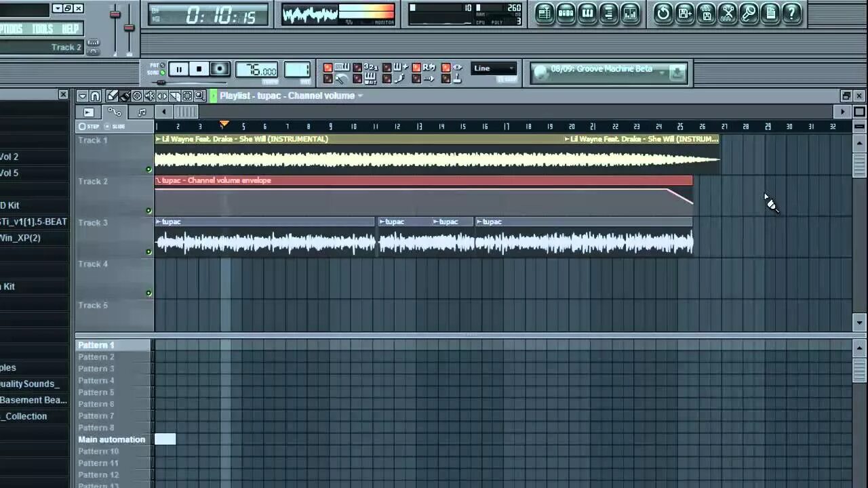
Task: Click the Save new version icon
Action: (x=685, y=13)
